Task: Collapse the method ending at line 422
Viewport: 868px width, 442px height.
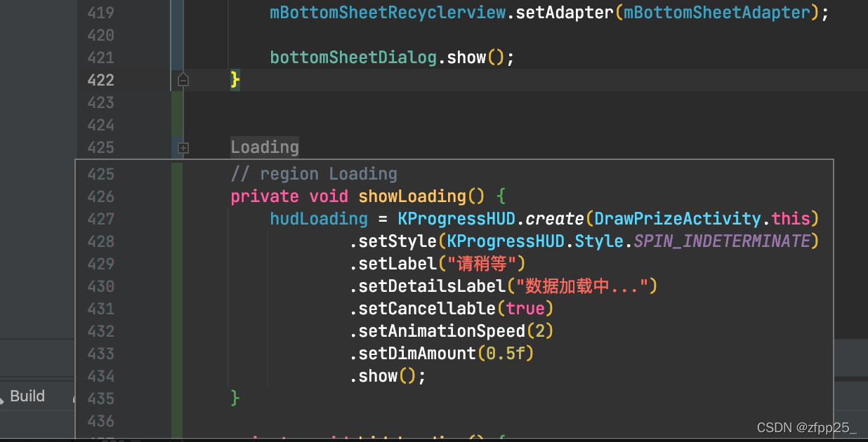Action: pyautogui.click(x=183, y=80)
